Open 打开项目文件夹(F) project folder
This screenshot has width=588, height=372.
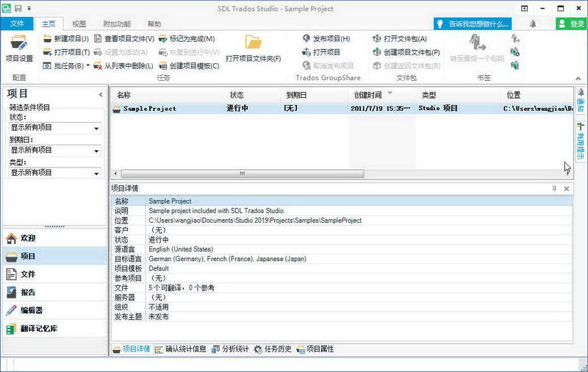point(253,49)
